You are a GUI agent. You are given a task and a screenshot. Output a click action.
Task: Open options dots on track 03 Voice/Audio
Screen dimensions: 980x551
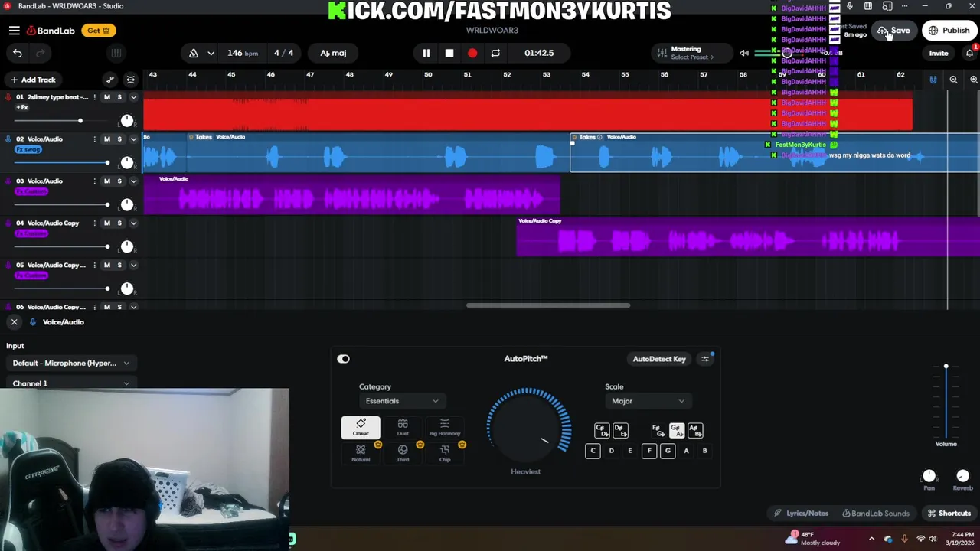pyautogui.click(x=94, y=181)
